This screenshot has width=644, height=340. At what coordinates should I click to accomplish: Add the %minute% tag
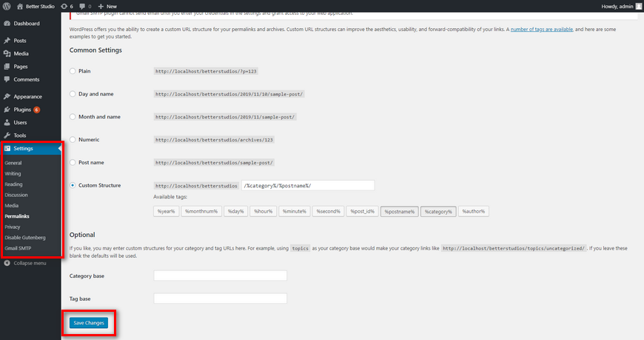[295, 211]
